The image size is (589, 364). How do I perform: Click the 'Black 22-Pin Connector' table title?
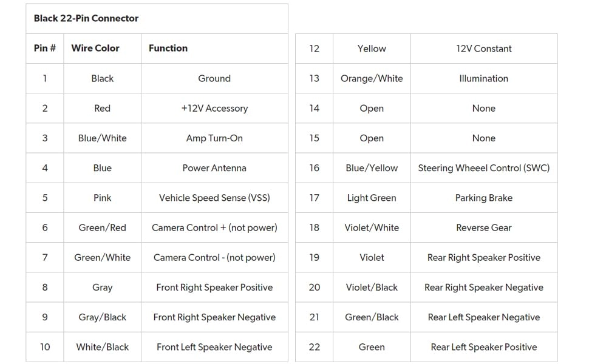(86, 18)
